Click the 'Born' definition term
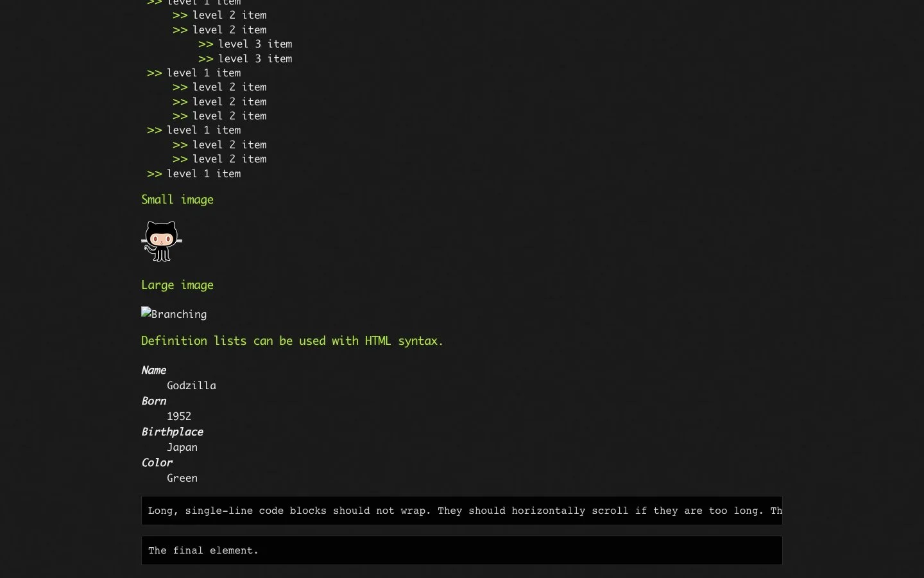Screen dimensions: 924x578 (153, 401)
